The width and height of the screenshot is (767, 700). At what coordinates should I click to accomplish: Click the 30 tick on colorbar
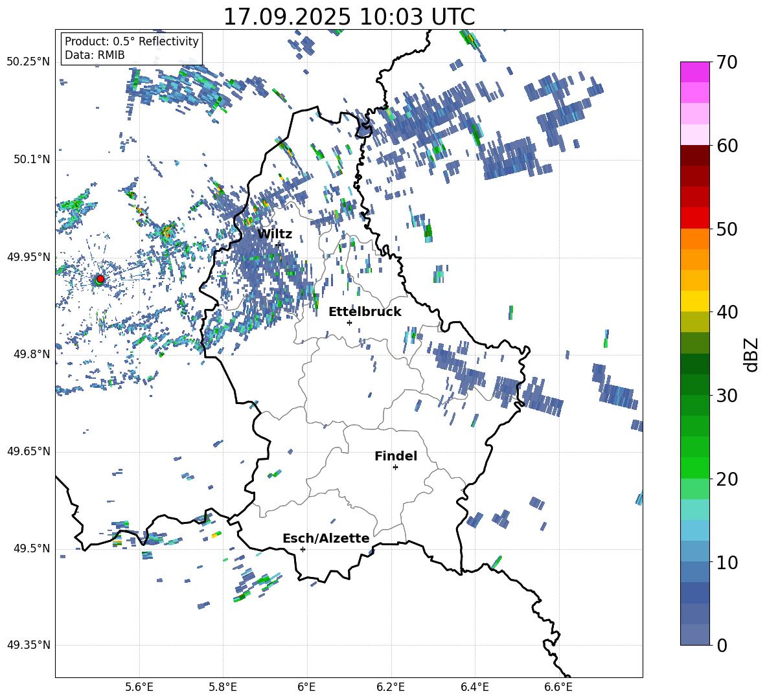click(x=726, y=395)
